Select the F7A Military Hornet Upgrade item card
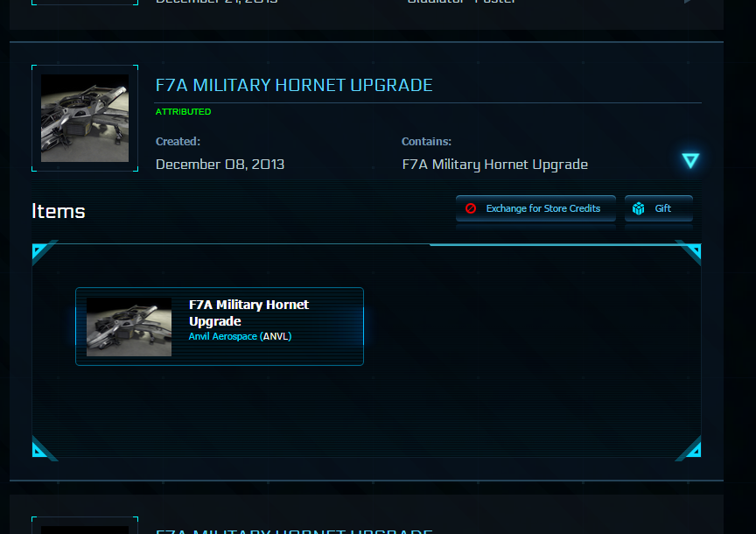The width and height of the screenshot is (756, 534). [x=219, y=327]
